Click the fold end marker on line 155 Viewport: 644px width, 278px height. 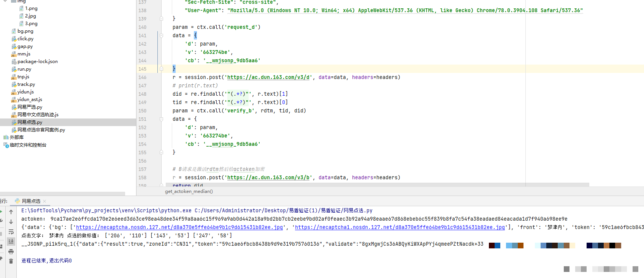coord(161,152)
